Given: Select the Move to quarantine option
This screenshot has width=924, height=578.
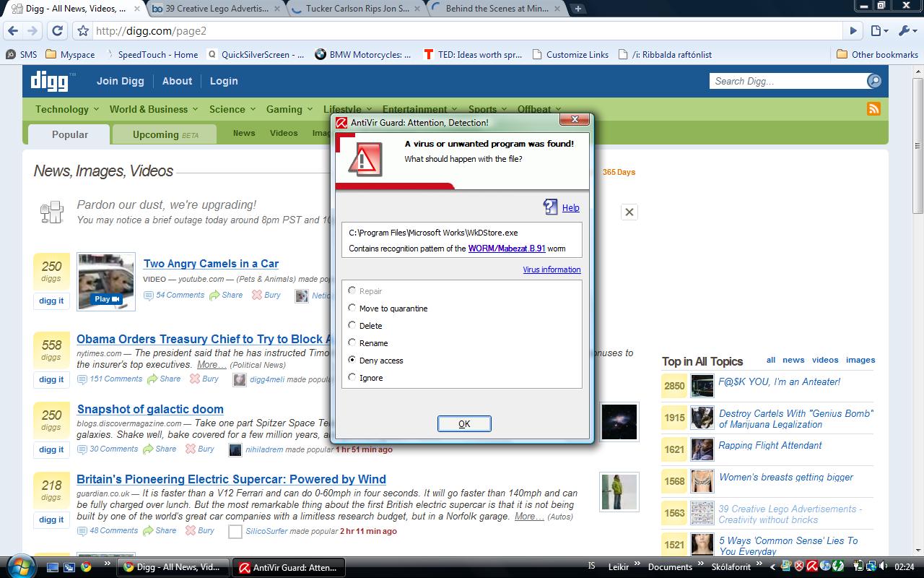Looking at the screenshot, I should [352, 308].
